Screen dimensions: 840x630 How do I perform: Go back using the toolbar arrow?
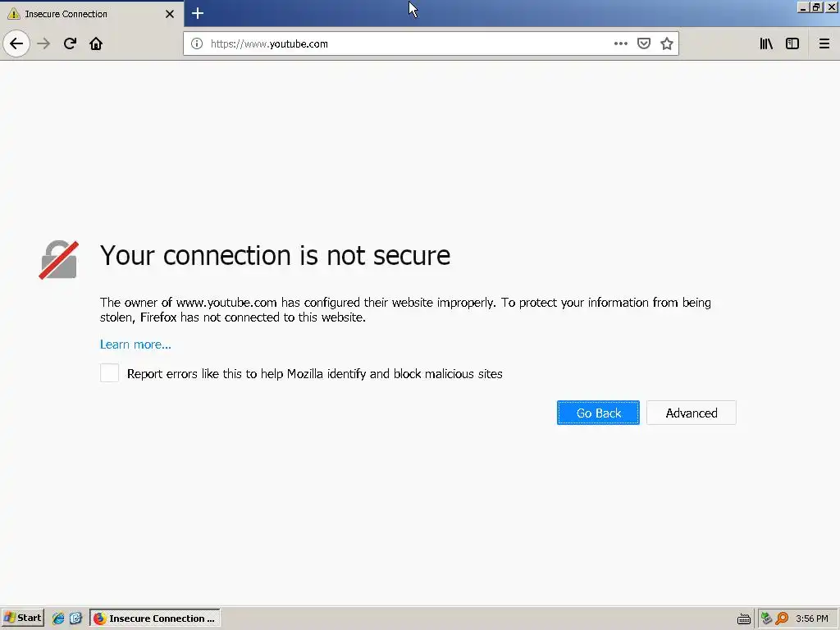[16, 43]
